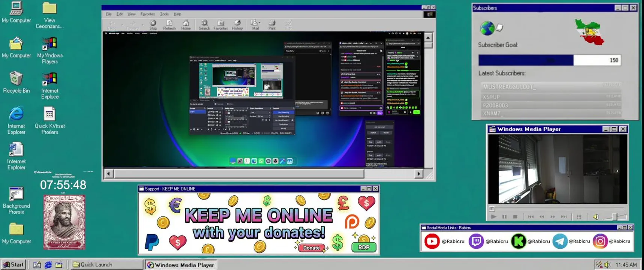Click the browser horizontal scrollbar right arrow
Screen dimensions: 644x270
pos(419,174)
